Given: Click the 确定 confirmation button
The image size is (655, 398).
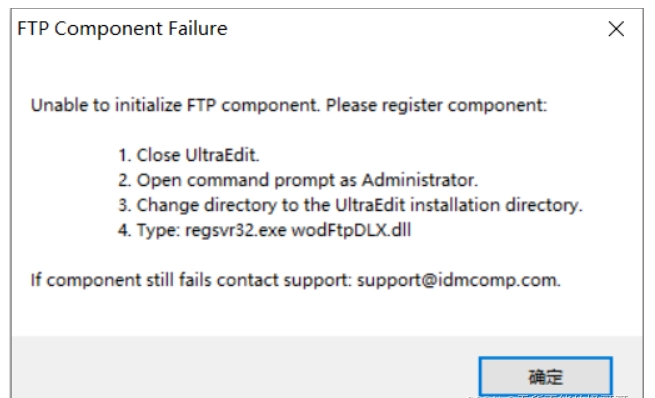Looking at the screenshot, I should pyautogui.click(x=545, y=376).
